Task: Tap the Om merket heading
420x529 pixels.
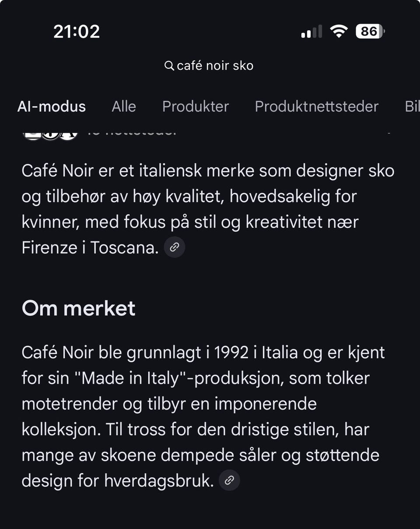Action: click(79, 308)
